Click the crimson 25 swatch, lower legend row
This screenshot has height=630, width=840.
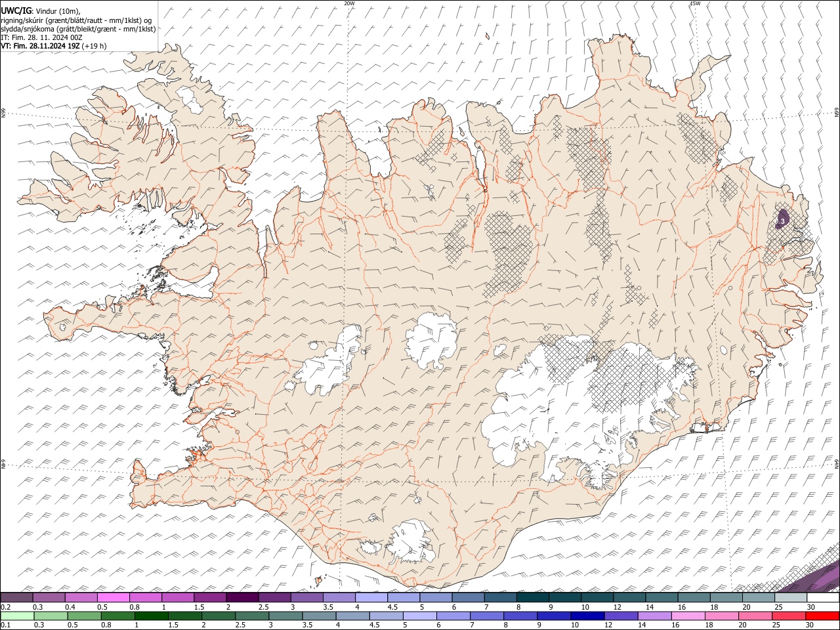point(789,616)
